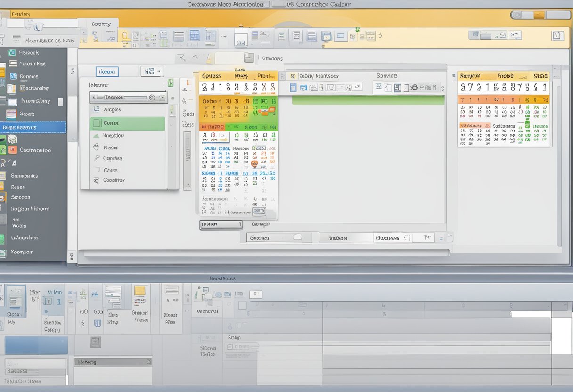Click the Uorori button with blue outline

click(107, 72)
